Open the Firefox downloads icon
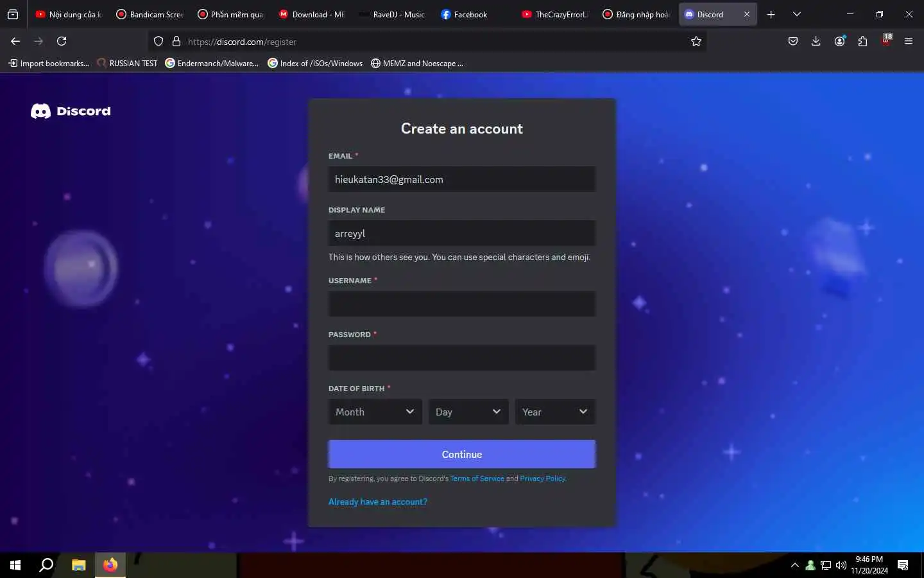 coord(816,41)
